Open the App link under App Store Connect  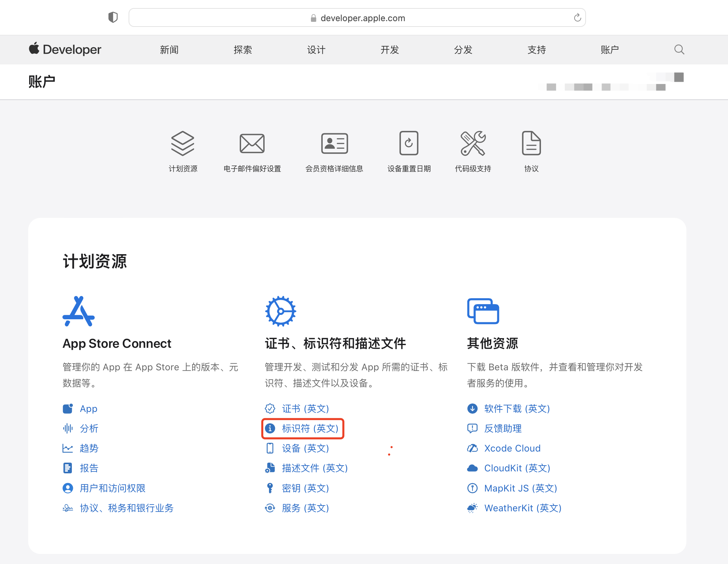pyautogui.click(x=89, y=409)
